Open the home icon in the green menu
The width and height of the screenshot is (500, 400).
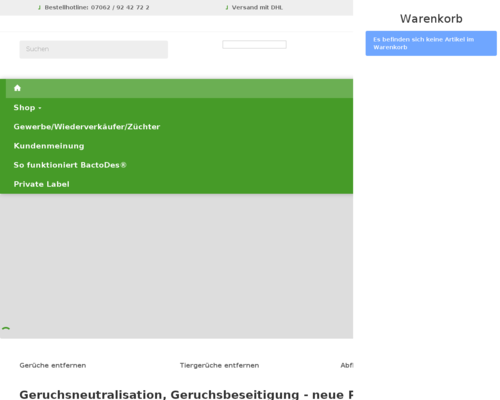click(x=17, y=88)
